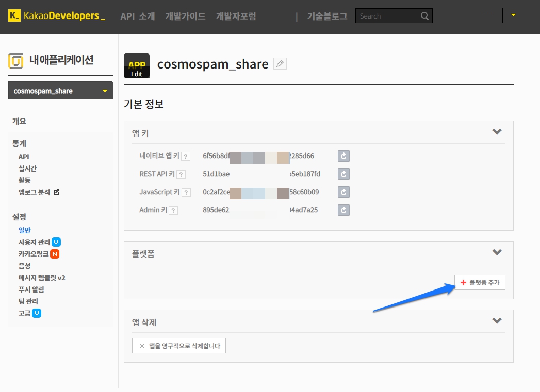Open 메시지 템플릿 v2 settings
This screenshot has height=392, width=540.
42,278
